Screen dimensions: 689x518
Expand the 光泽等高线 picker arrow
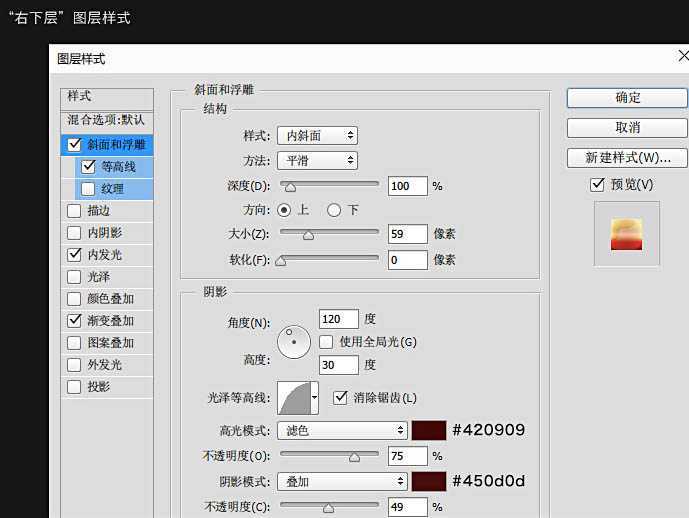315,398
